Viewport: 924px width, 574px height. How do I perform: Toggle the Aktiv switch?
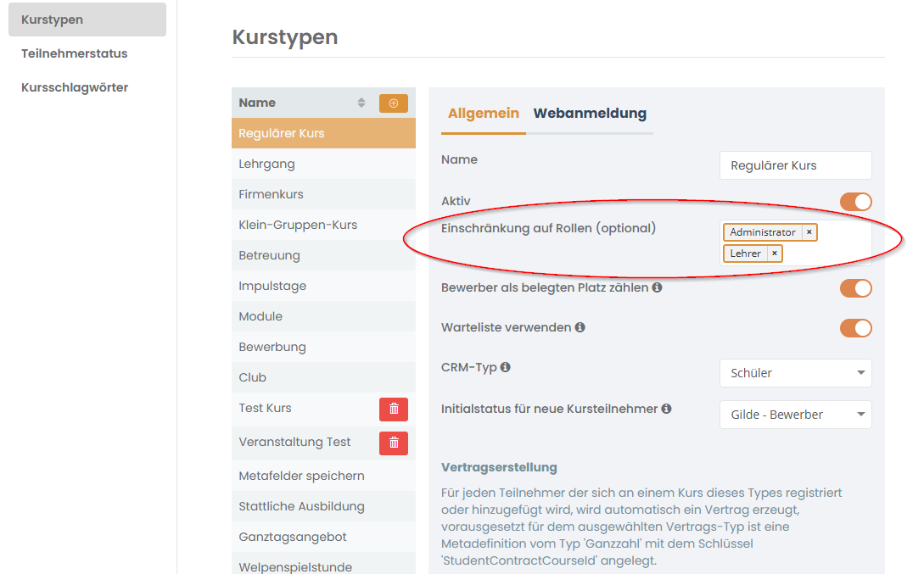855,201
